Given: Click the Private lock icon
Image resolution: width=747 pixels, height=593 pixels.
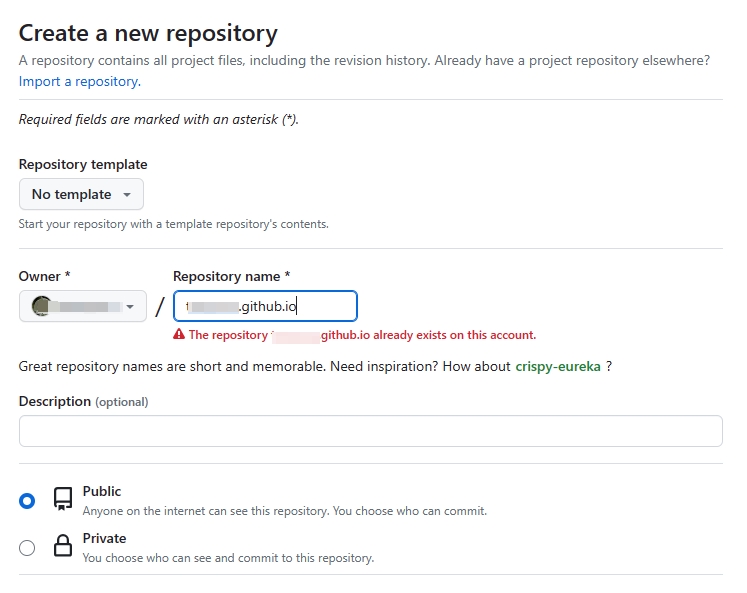Looking at the screenshot, I should (x=63, y=546).
